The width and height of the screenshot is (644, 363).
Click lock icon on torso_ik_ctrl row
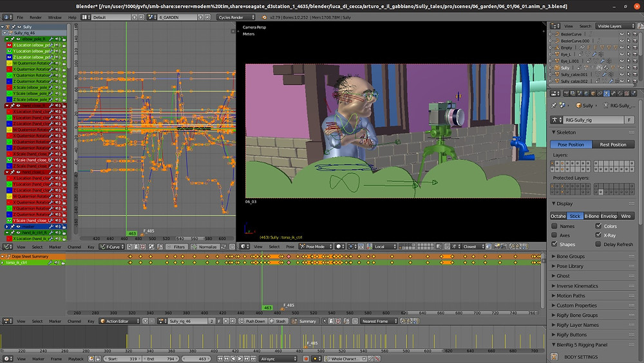click(x=63, y=262)
